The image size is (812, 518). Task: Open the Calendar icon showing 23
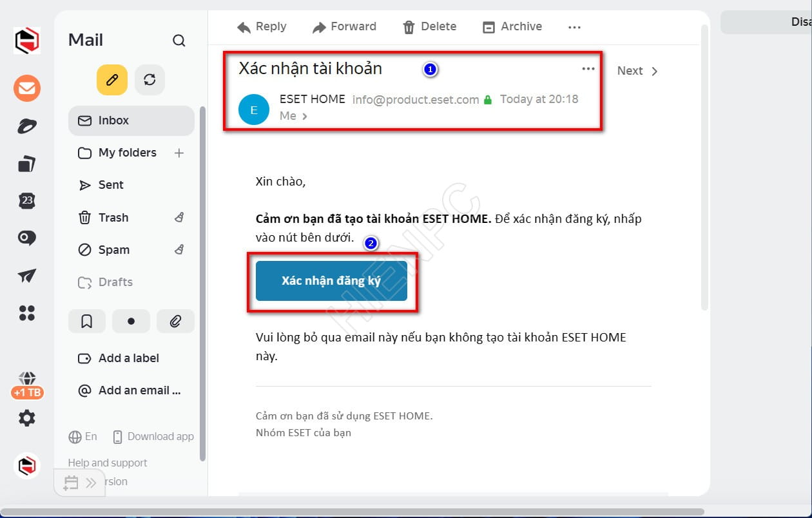point(27,201)
